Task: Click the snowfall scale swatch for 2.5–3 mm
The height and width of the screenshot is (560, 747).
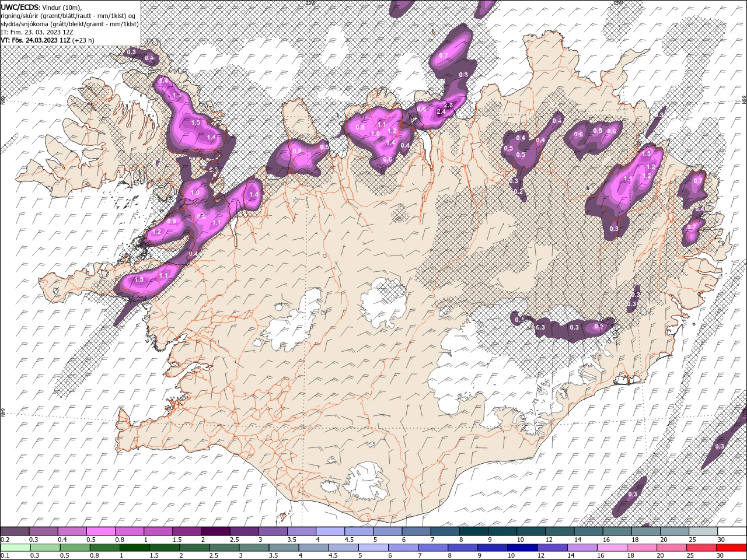Action: [x=244, y=531]
